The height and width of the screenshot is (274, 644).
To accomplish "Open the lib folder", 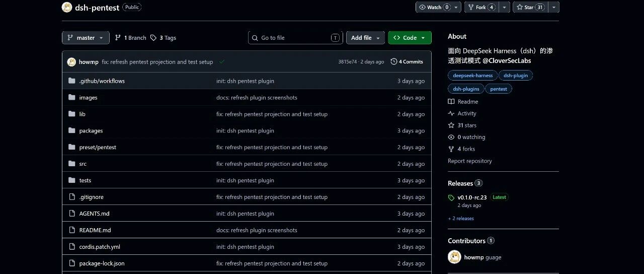I will [82, 114].
